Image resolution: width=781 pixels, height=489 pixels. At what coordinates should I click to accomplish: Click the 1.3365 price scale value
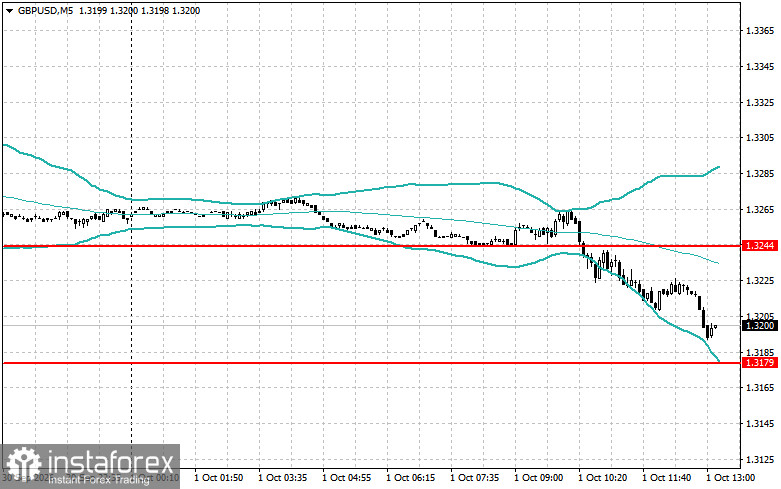760,31
